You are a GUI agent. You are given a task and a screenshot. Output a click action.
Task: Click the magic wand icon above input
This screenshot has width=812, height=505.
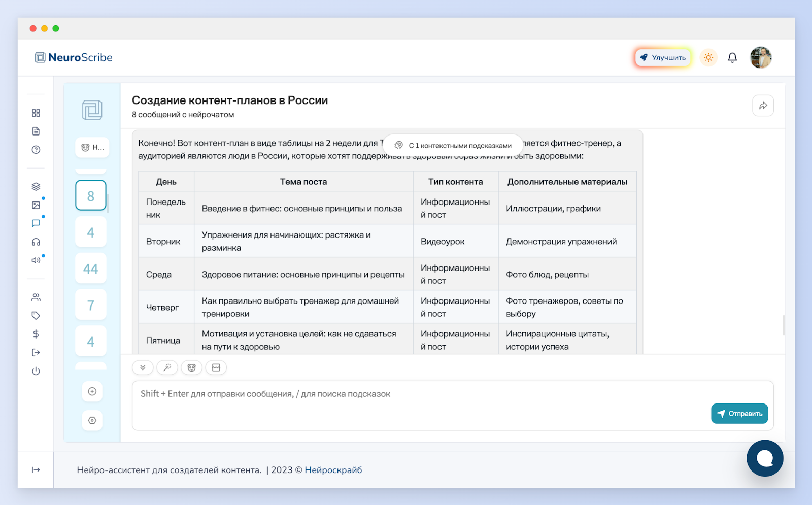tap(167, 367)
